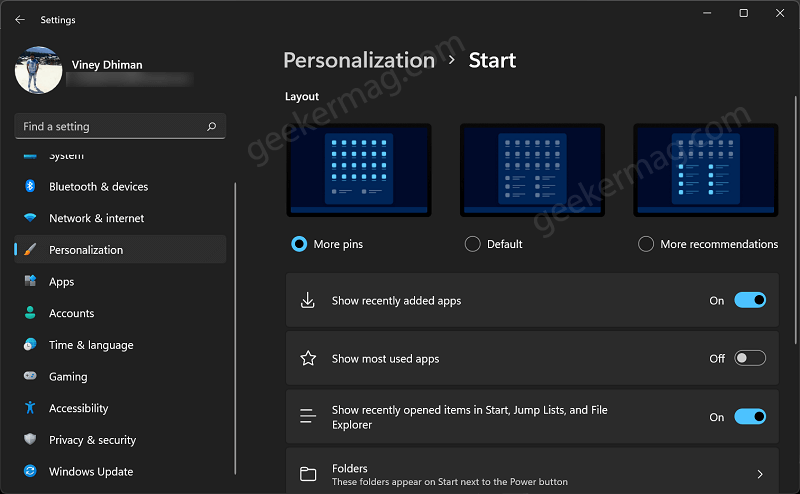Click the search magnifier icon
This screenshot has height=494, width=800.
[x=211, y=126]
